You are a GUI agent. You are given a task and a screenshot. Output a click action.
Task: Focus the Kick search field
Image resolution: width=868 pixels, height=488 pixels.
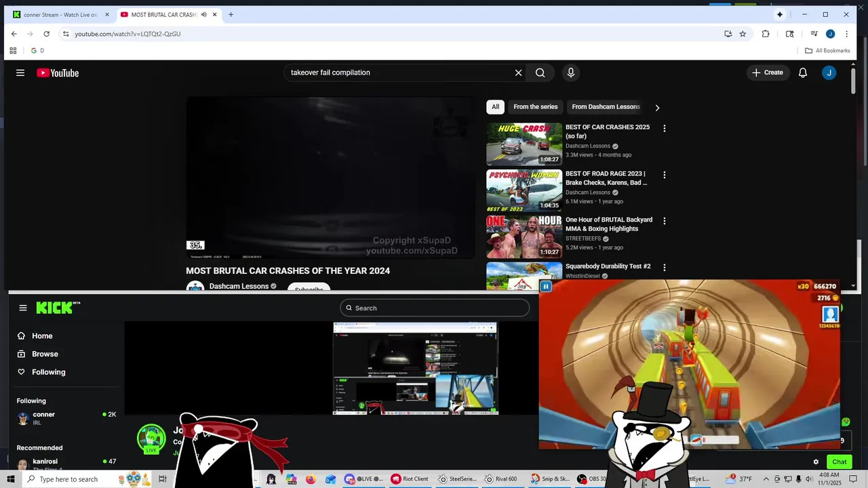435,308
